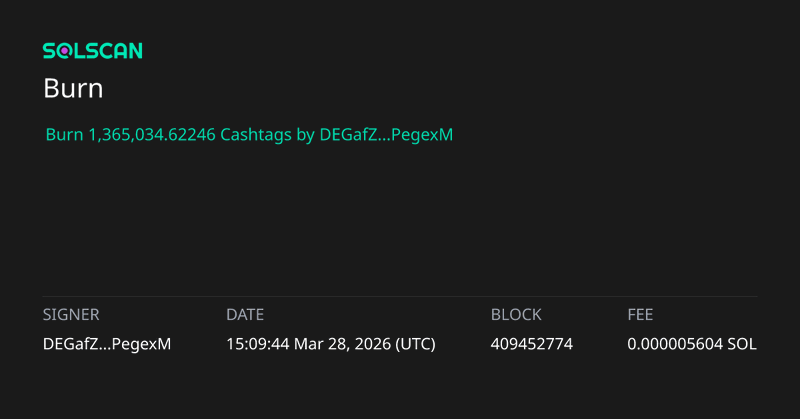The image size is (800, 419).
Task: Click the BLOCK column label
Action: [516, 314]
